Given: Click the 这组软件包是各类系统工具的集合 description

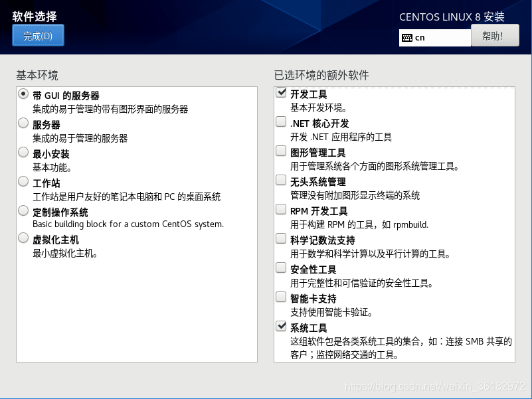Looking at the screenshot, I should click(x=401, y=348).
